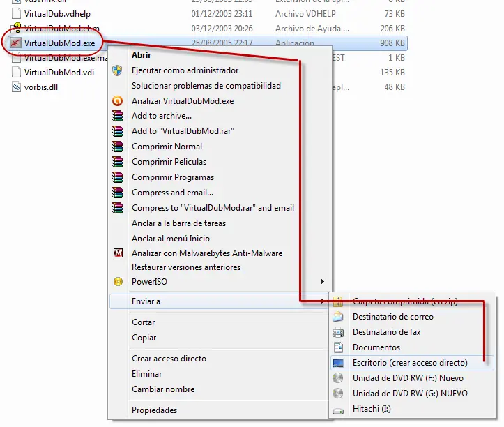Choose Escritorio (crear acceso directo)

[x=412, y=363]
